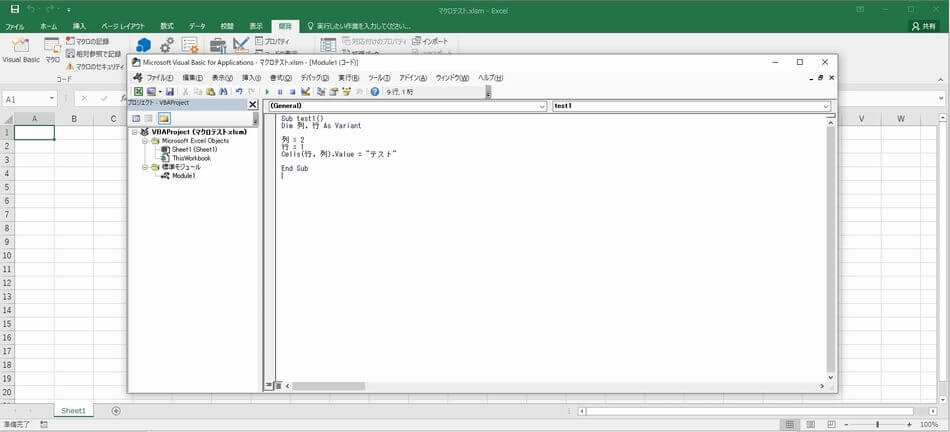950x432 pixels.
Task: Toggle Design Mode in VBE toolbar
Action: [305, 91]
